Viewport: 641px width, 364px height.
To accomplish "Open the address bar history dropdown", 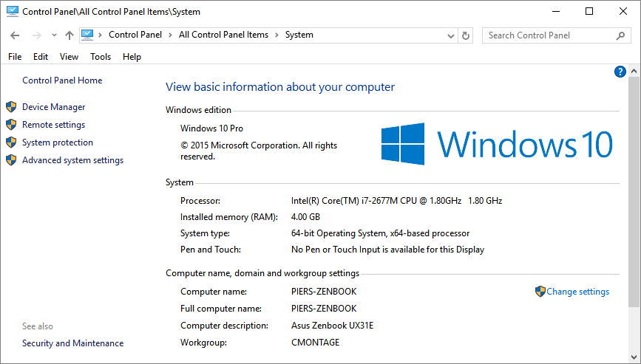I will pos(451,36).
